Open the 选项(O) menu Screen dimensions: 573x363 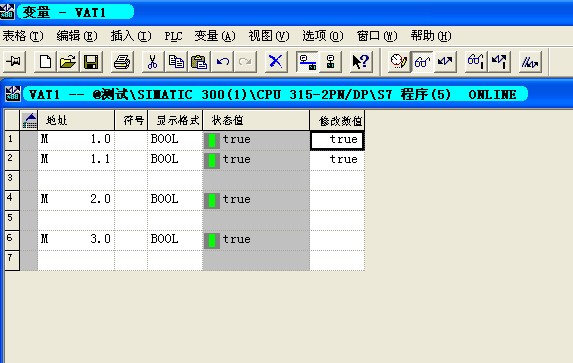(x=323, y=36)
